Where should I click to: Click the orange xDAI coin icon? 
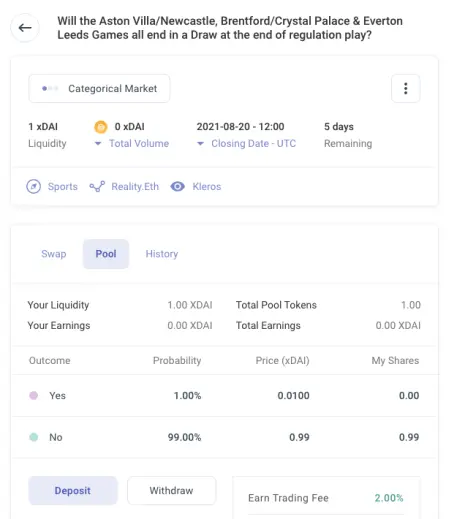(101, 127)
